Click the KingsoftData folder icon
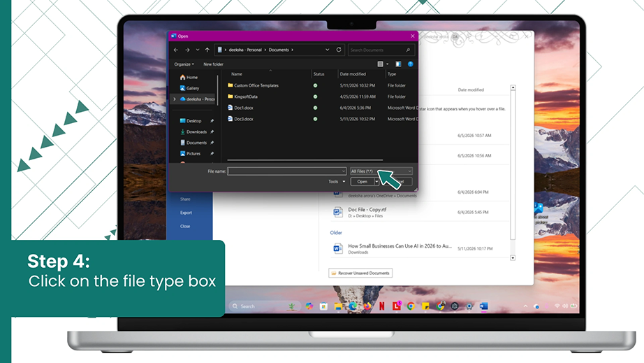The width and height of the screenshot is (644, 363). (x=230, y=97)
